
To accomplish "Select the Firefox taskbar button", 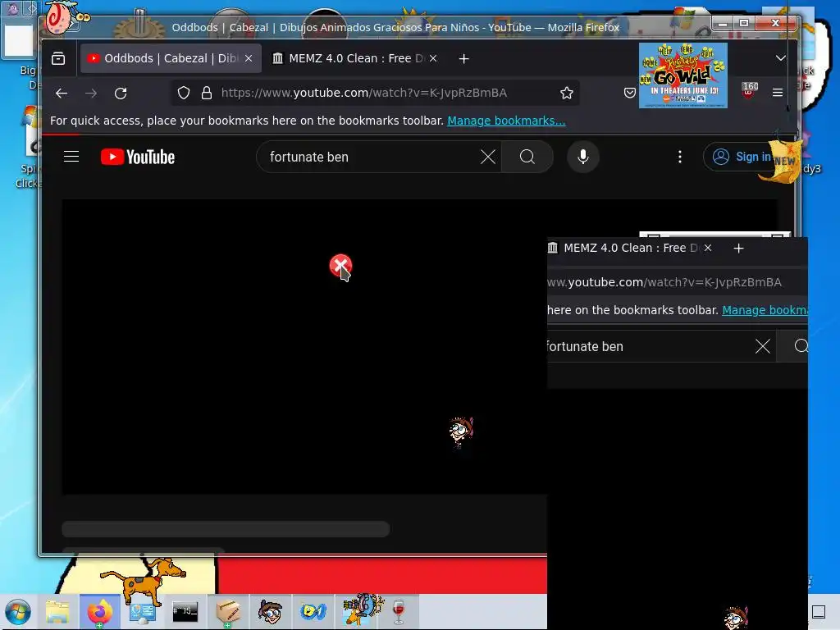I will click(100, 612).
